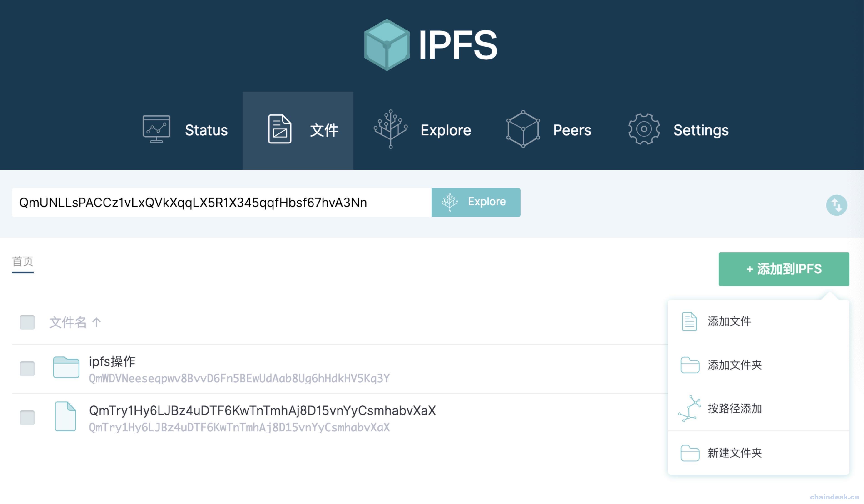Click the hash QmWDVNeeseqpwv8BvvD6Fn5BEwUdAab8Ug6hHdkHV5Kq3Y
This screenshot has width=864, height=504.
(x=239, y=378)
